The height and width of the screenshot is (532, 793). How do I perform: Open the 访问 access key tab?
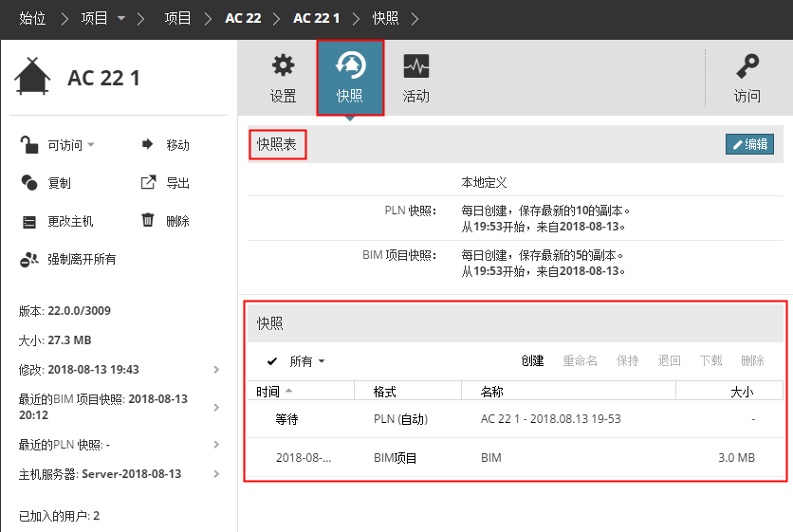point(747,79)
